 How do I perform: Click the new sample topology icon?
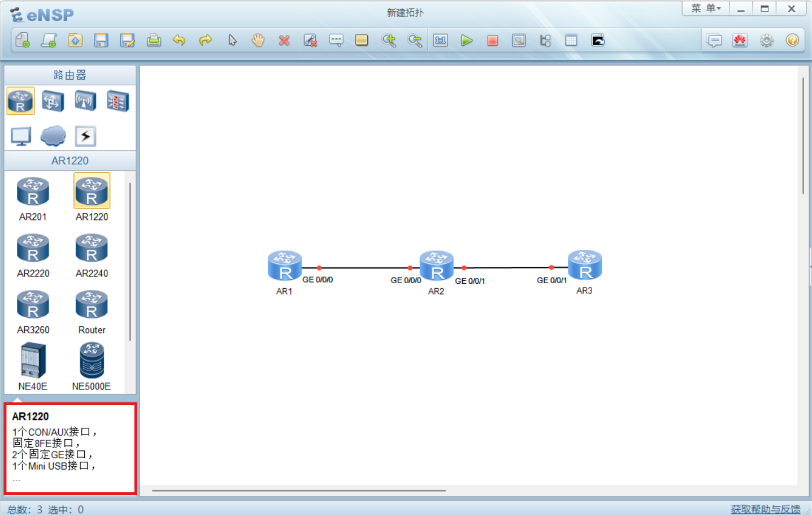click(49, 40)
